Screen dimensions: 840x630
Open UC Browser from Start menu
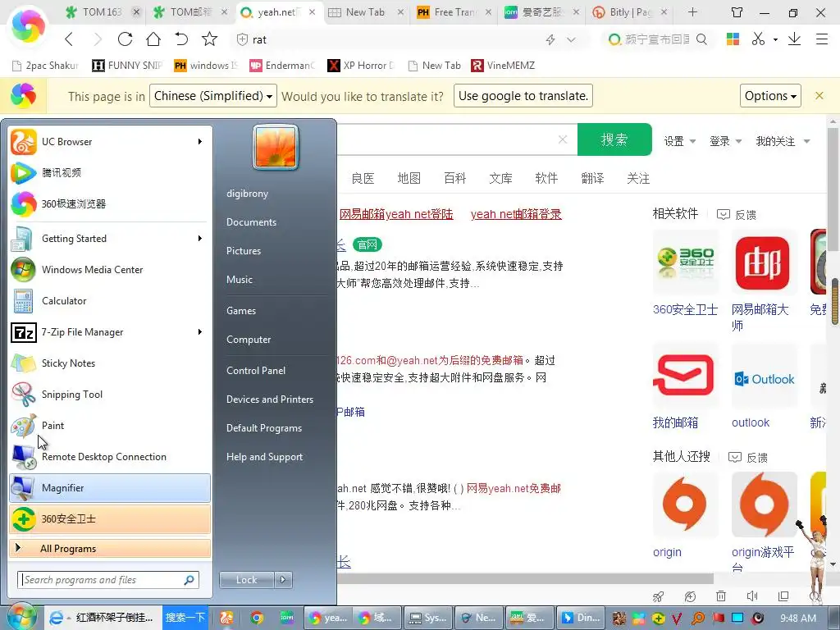pos(110,142)
